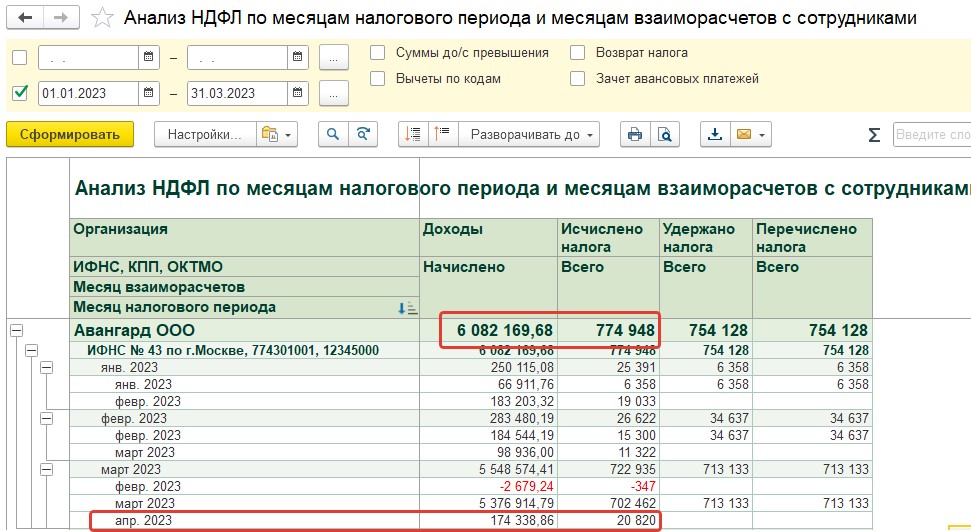Open calendar next to 31.03.2023 date
This screenshot has width=971, height=532.
297,93
